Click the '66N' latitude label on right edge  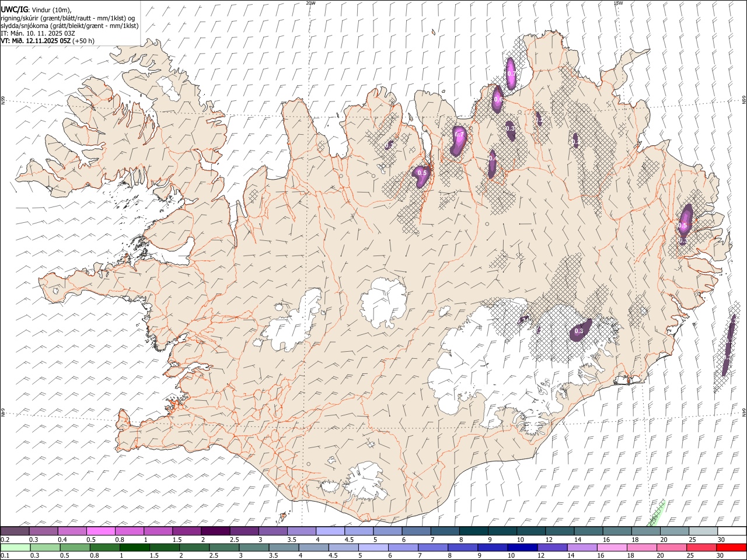pyautogui.click(x=744, y=100)
